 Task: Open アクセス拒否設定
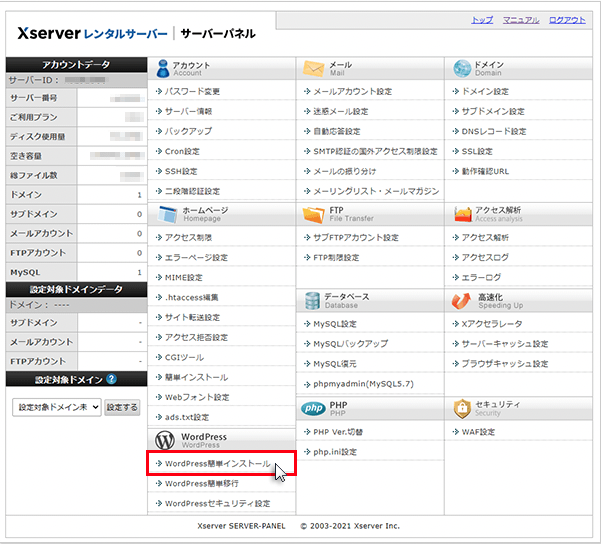click(x=196, y=337)
